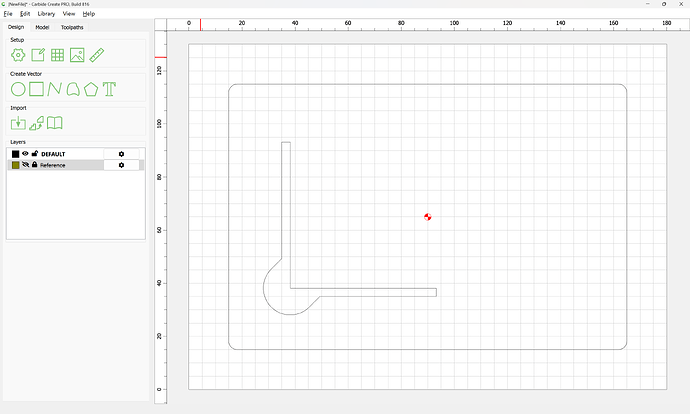Click the import file icon
690x414 pixels.
[x=18, y=123]
